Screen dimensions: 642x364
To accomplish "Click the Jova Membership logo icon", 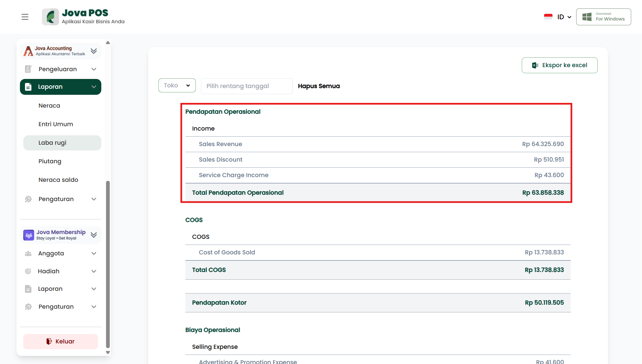I will pos(29,235).
